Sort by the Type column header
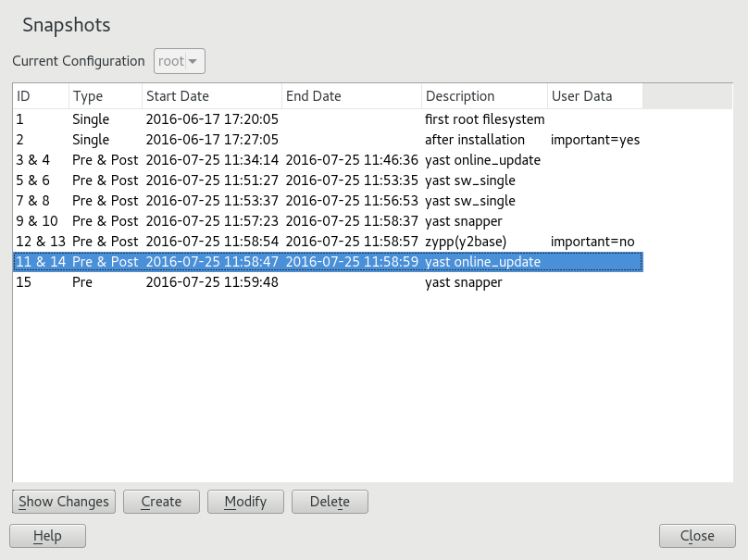Viewport: 748px width, 560px height. coord(105,96)
